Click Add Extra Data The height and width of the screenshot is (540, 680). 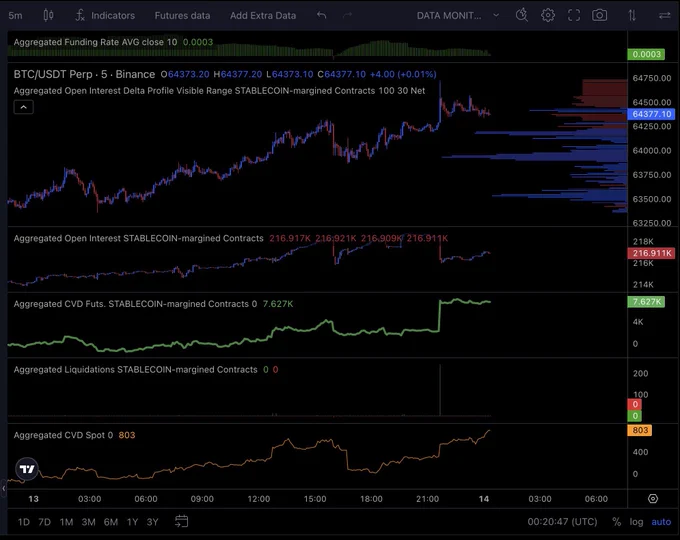263,16
